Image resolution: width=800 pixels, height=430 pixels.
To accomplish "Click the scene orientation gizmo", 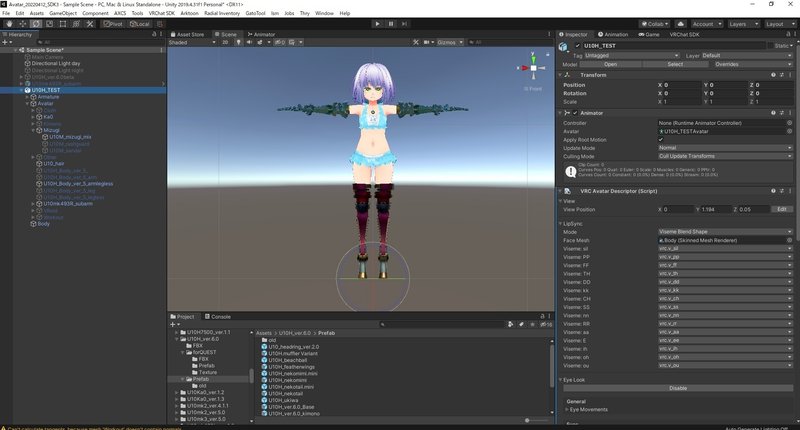I will pyautogui.click(x=533, y=68).
